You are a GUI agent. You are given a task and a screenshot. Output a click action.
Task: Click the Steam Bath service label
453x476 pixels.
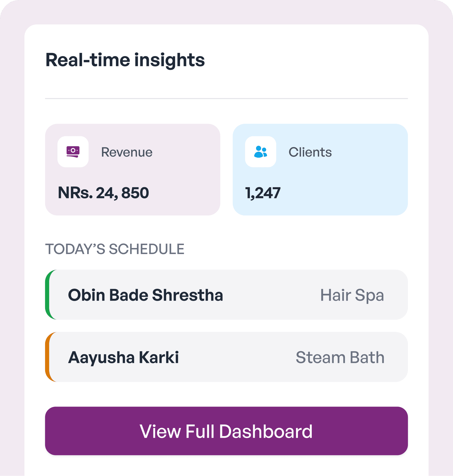340,357
